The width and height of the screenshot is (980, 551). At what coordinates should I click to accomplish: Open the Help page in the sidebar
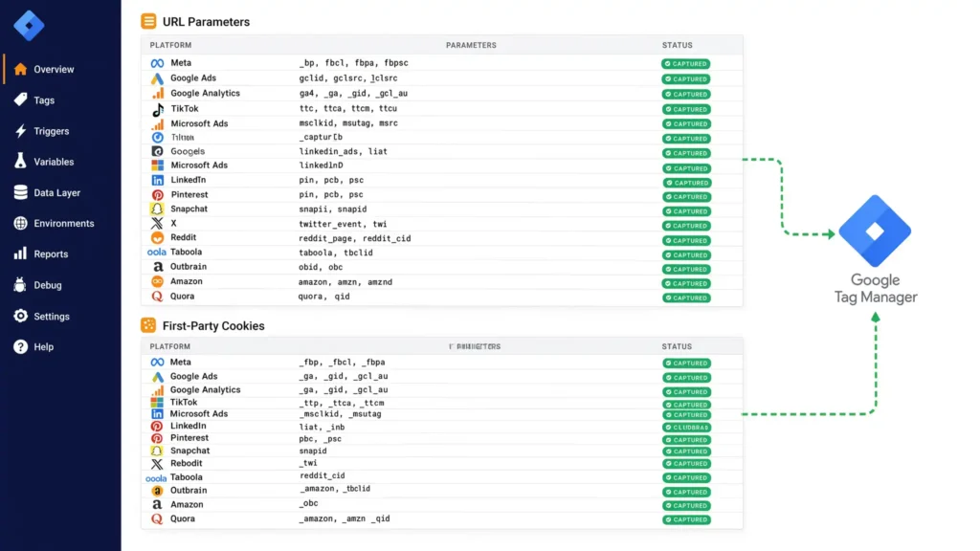[x=43, y=346]
